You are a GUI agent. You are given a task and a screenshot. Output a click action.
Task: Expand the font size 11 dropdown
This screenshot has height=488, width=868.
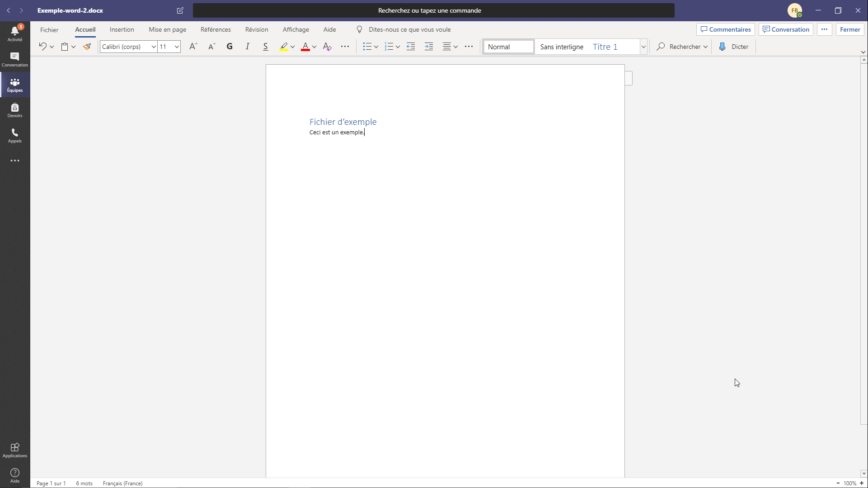click(177, 47)
